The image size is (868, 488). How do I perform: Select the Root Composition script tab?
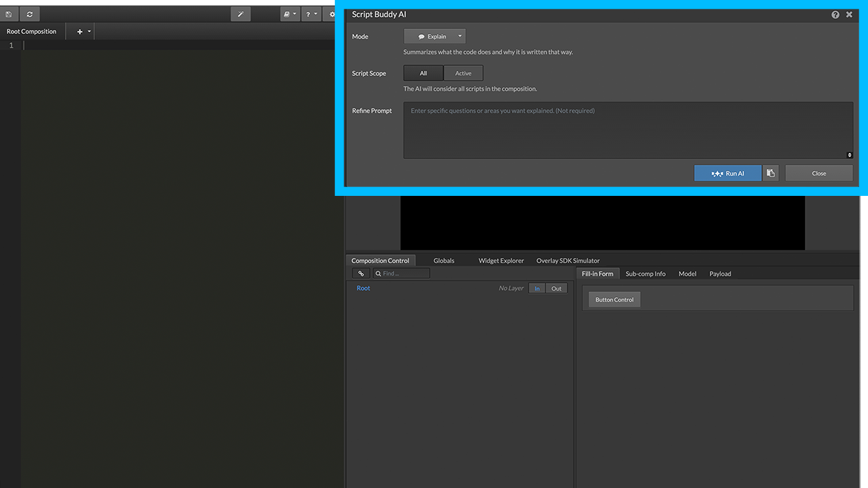(32, 32)
